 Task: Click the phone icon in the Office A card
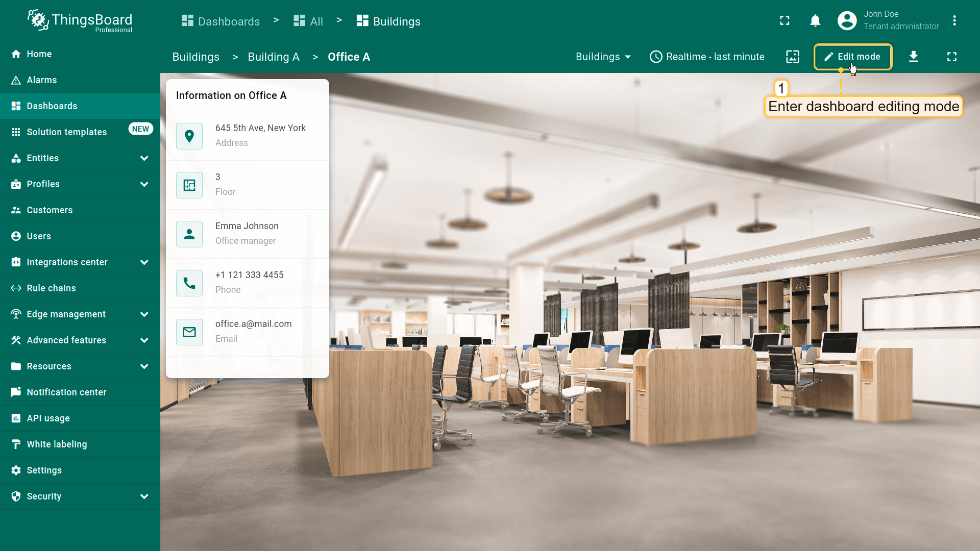click(x=189, y=283)
